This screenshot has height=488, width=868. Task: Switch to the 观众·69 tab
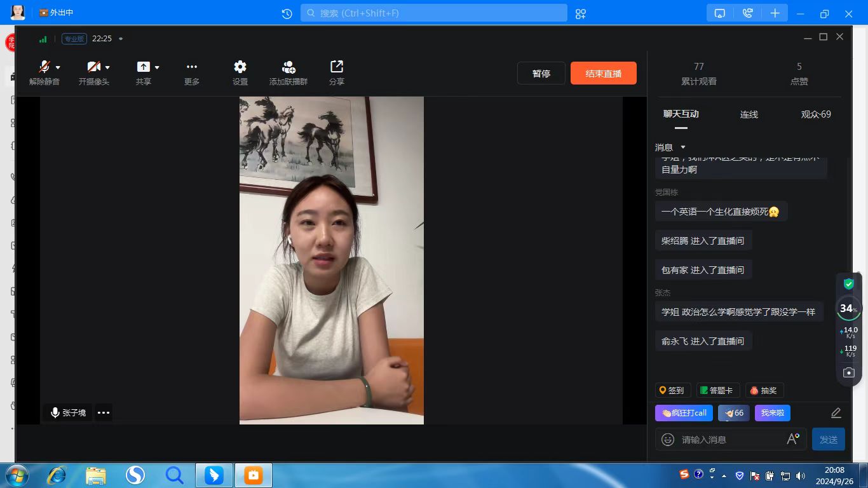point(816,114)
